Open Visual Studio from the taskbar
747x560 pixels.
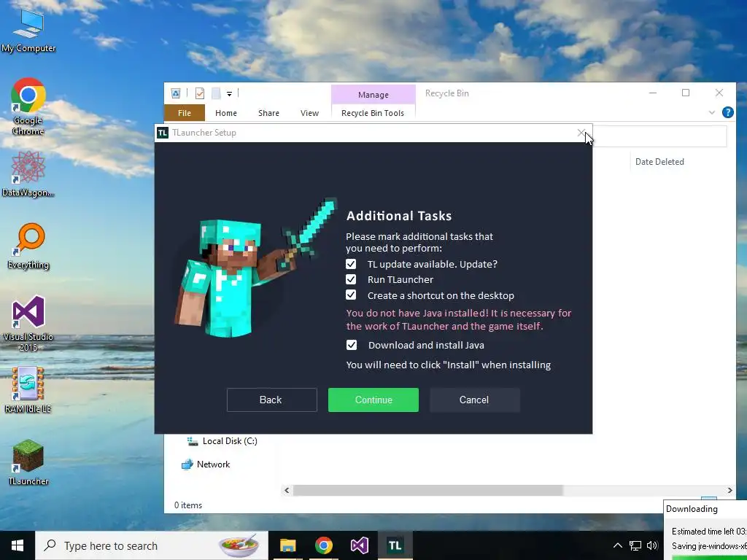[359, 545]
